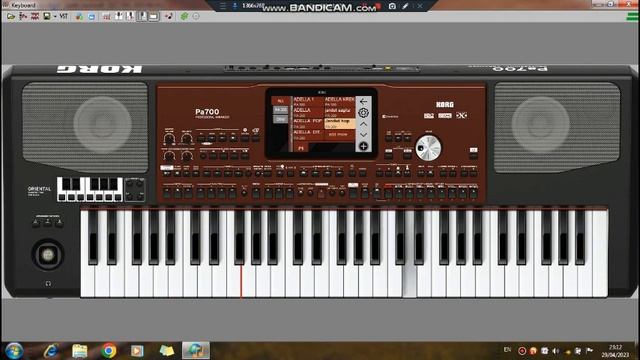Click the HD2 logo button
This screenshot has width=640, height=360.
[429, 116]
